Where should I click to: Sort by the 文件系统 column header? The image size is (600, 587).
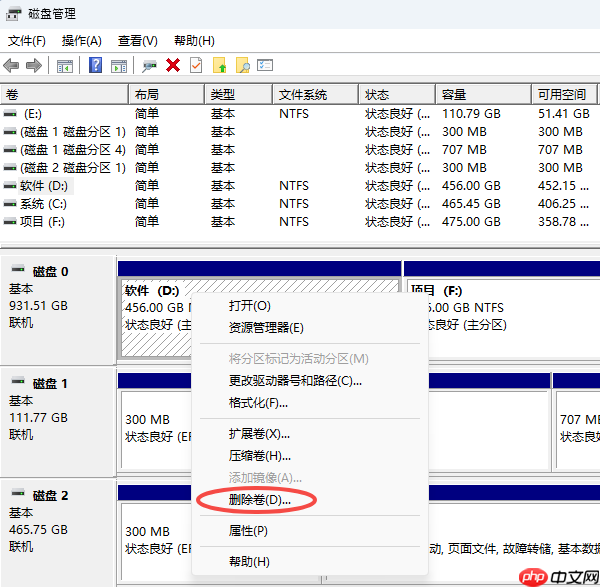click(x=315, y=94)
